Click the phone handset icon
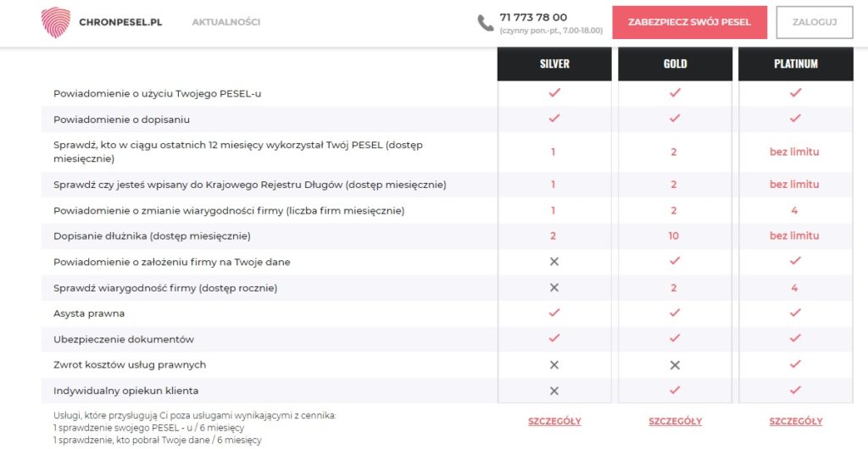The height and width of the screenshot is (449, 868). tap(486, 23)
